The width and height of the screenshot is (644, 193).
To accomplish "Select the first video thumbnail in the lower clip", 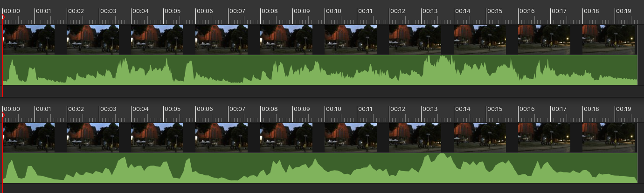I will [x=29, y=138].
